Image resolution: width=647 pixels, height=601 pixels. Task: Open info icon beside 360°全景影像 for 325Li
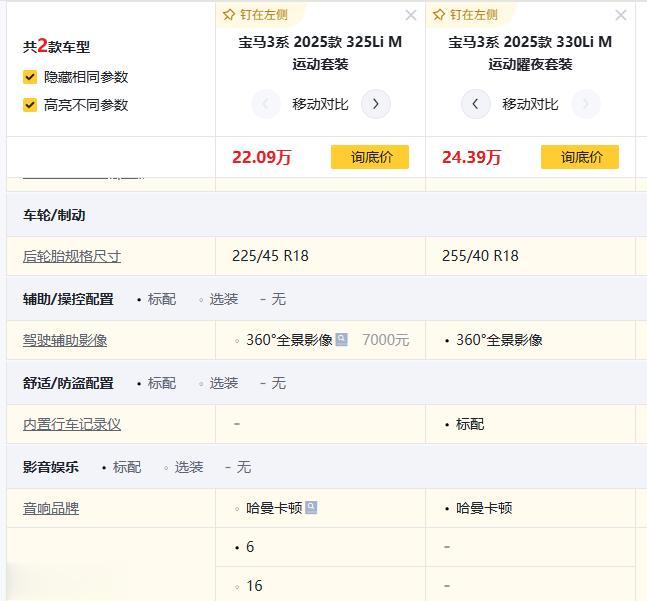coord(342,340)
